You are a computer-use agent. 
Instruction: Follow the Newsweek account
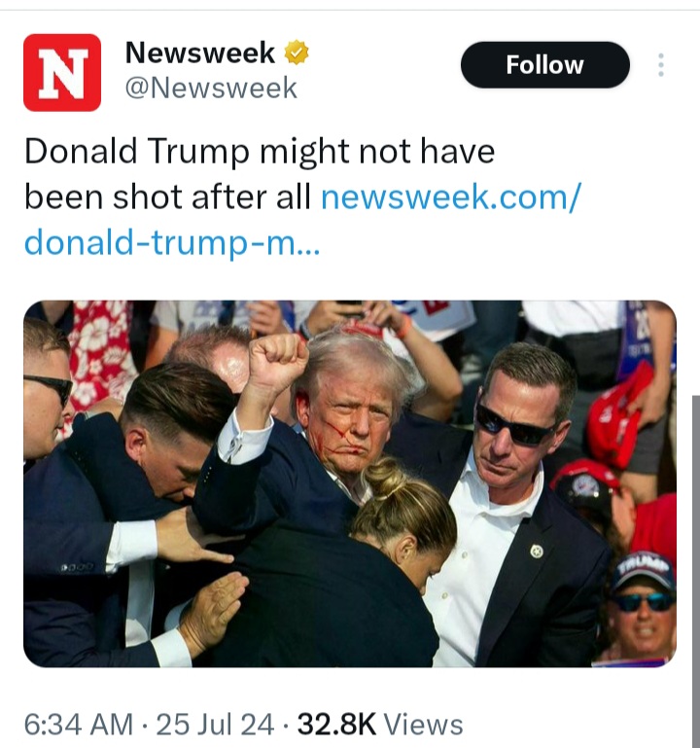[545, 65]
